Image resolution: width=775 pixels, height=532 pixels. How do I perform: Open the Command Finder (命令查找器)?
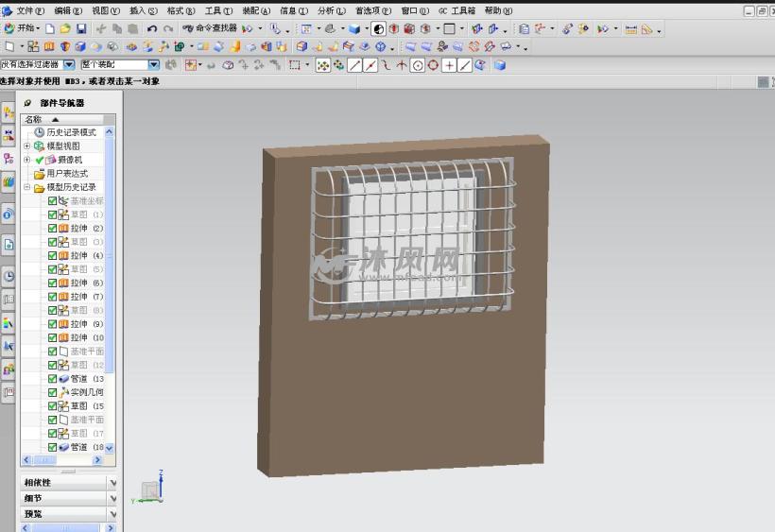click(210, 28)
